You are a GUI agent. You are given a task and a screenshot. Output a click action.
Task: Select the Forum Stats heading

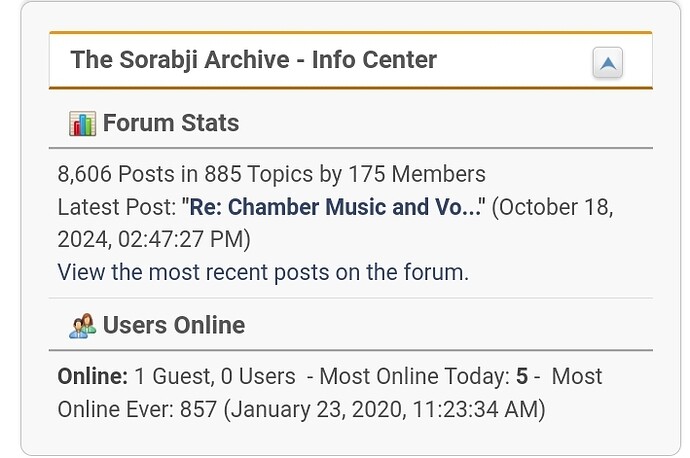[171, 124]
